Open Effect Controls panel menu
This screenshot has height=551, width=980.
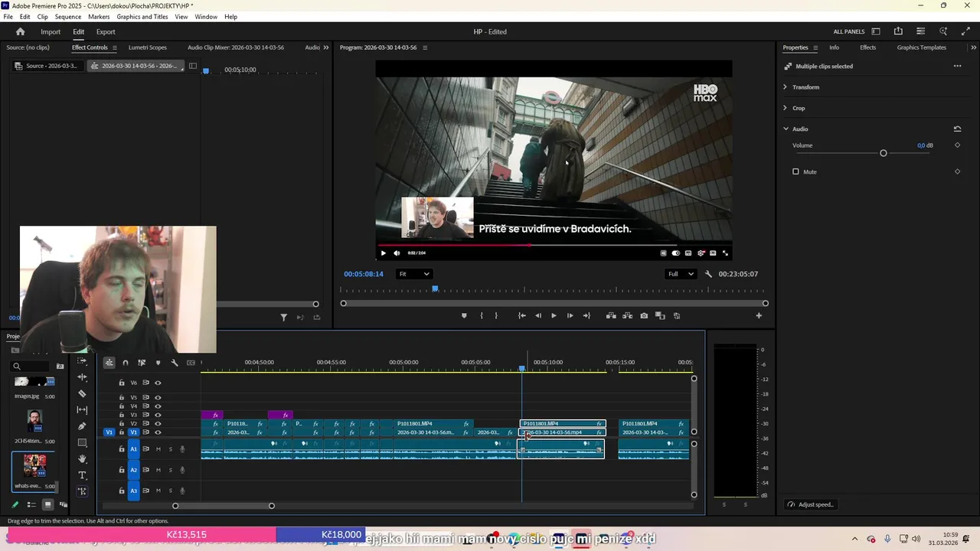click(x=115, y=47)
